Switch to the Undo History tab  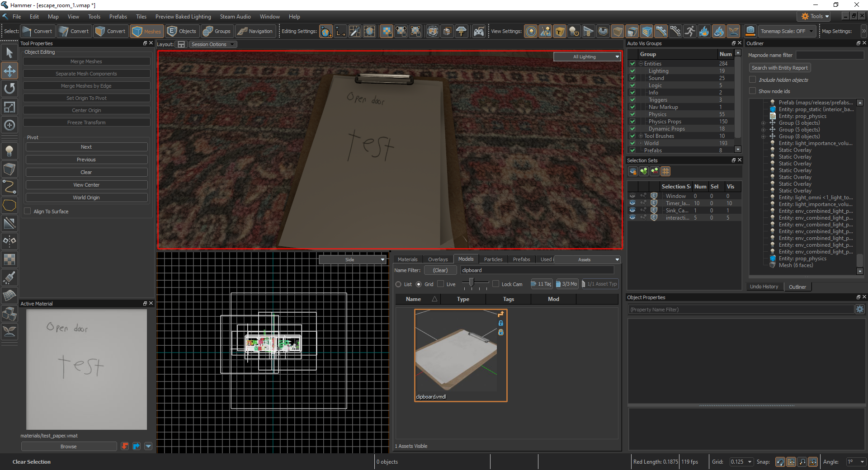(764, 287)
